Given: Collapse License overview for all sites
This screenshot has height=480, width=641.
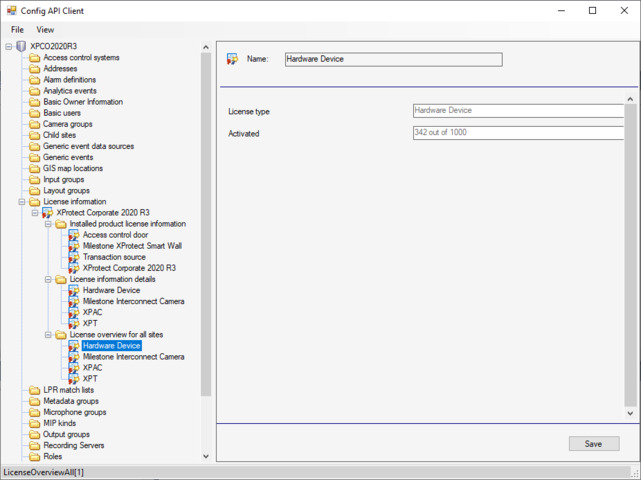Looking at the screenshot, I should [48, 335].
